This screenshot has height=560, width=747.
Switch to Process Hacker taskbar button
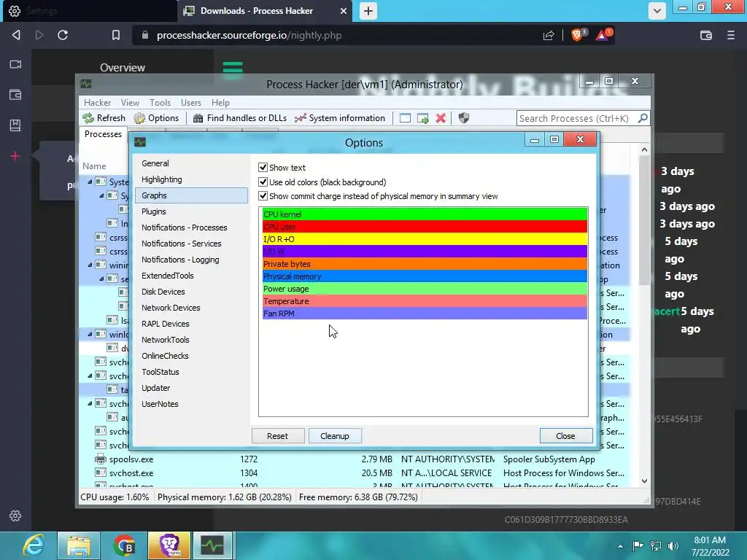(212, 545)
